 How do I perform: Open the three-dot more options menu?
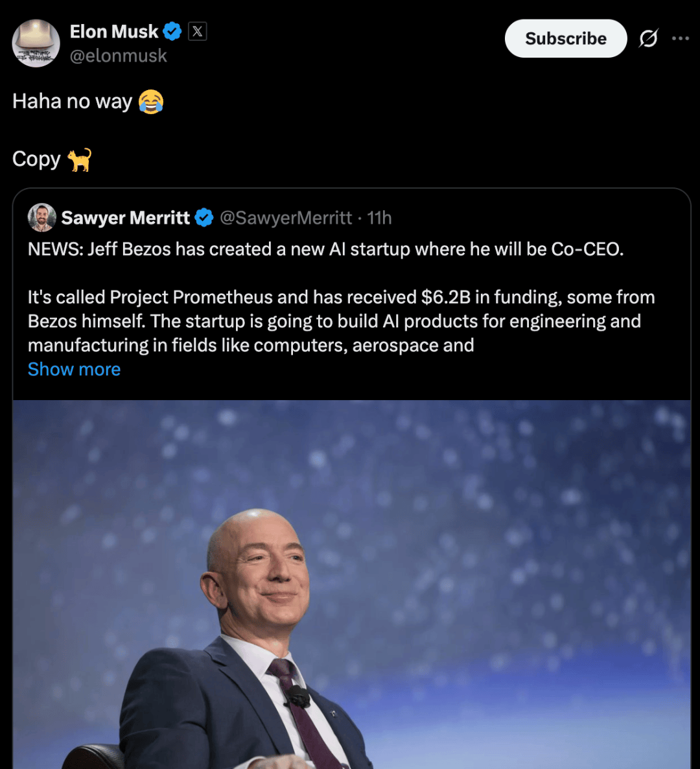click(x=681, y=39)
